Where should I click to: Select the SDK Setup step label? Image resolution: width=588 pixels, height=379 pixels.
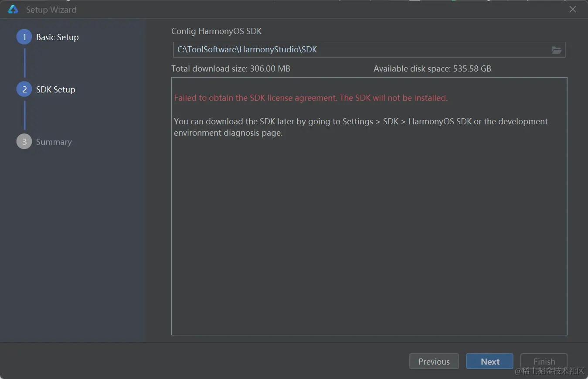(56, 89)
